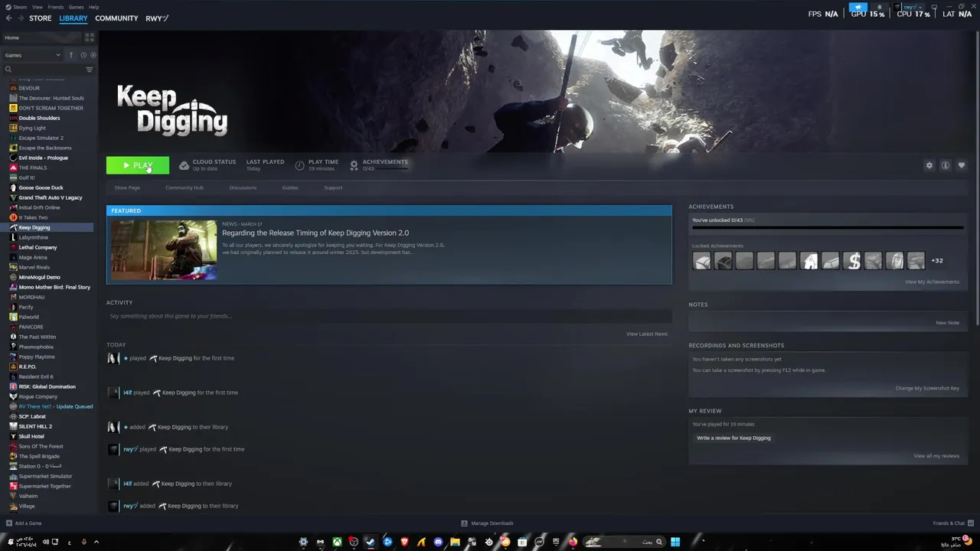Open the game info icon
This screenshot has height=551, width=980.
pos(946,165)
